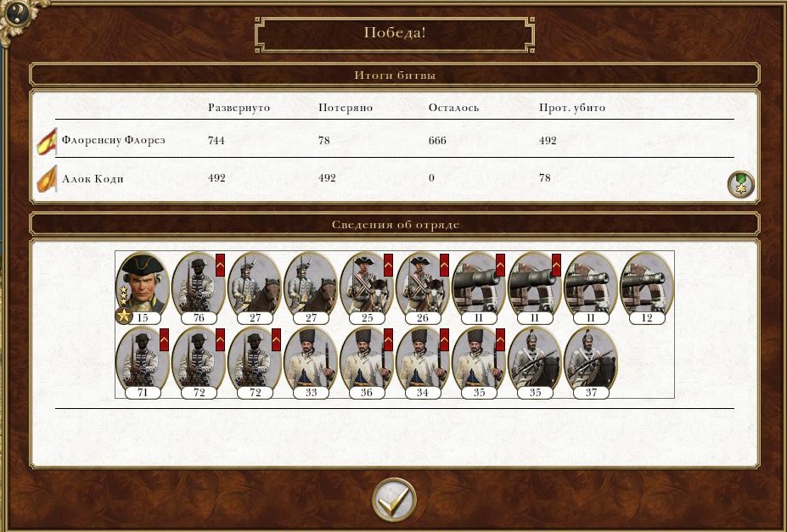Select the mounted unit card showing 35

click(535, 362)
